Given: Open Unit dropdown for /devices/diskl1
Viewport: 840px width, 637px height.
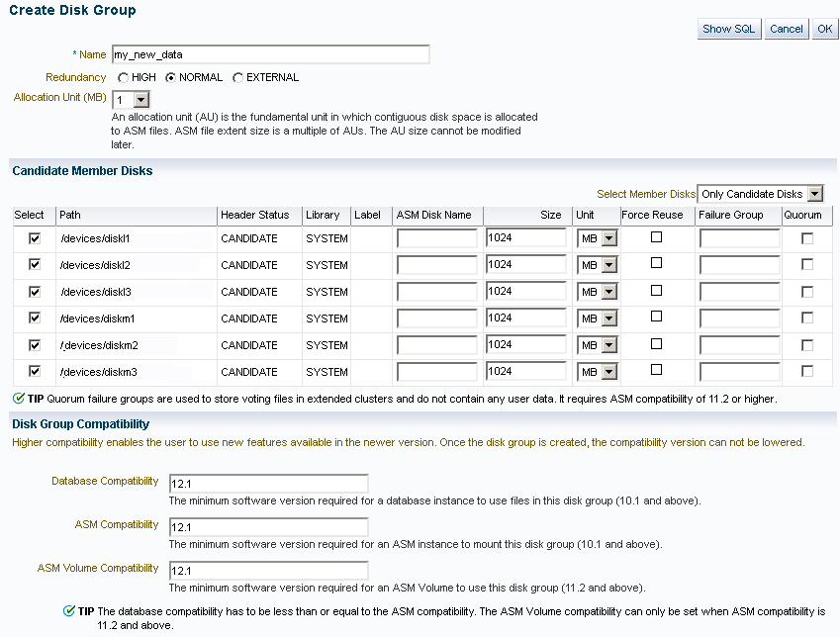Looking at the screenshot, I should coord(609,238).
